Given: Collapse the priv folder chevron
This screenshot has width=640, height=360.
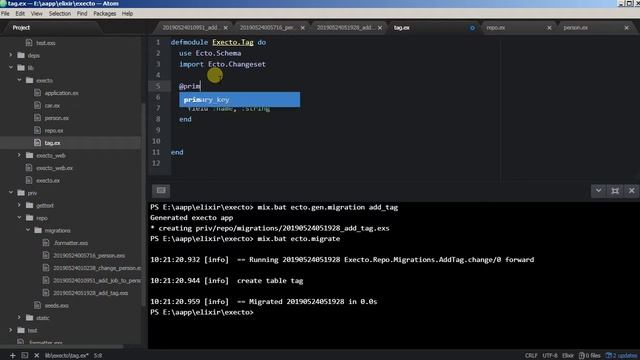Looking at the screenshot, I should [11, 193].
